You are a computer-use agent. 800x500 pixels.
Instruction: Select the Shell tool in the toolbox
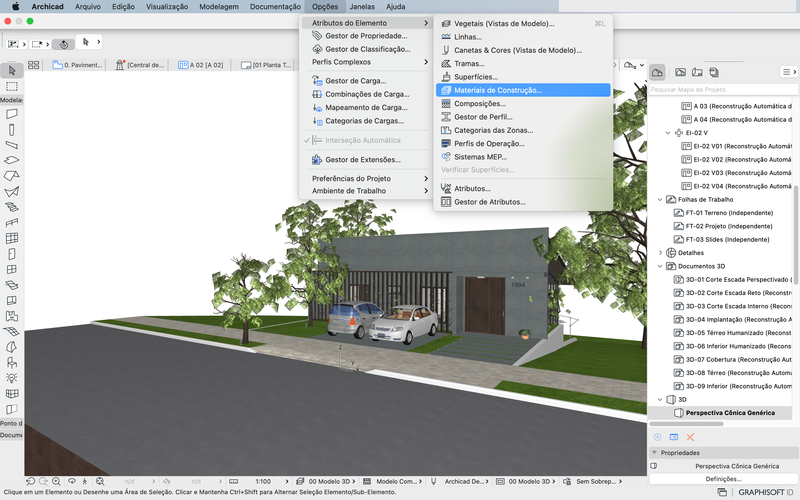[12, 192]
